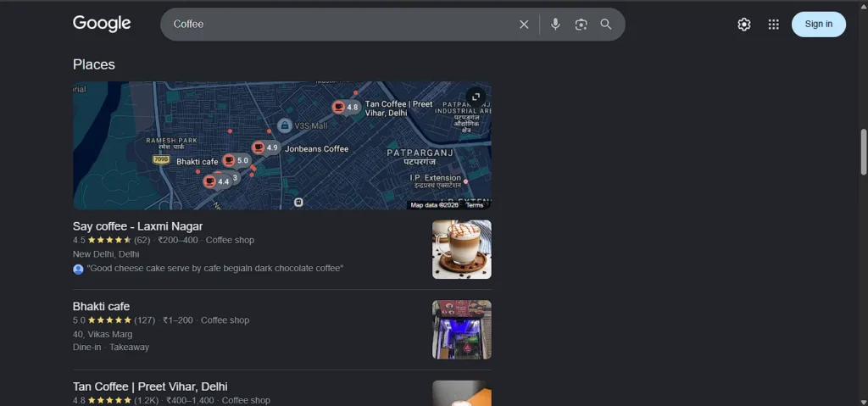This screenshot has height=406, width=868.
Task: Click the Jonbeans Coffee map label
Action: coord(317,149)
